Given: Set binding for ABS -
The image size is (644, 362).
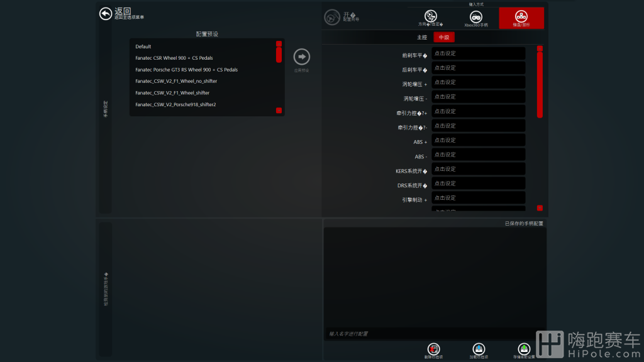Looking at the screenshot, I should [479, 155].
